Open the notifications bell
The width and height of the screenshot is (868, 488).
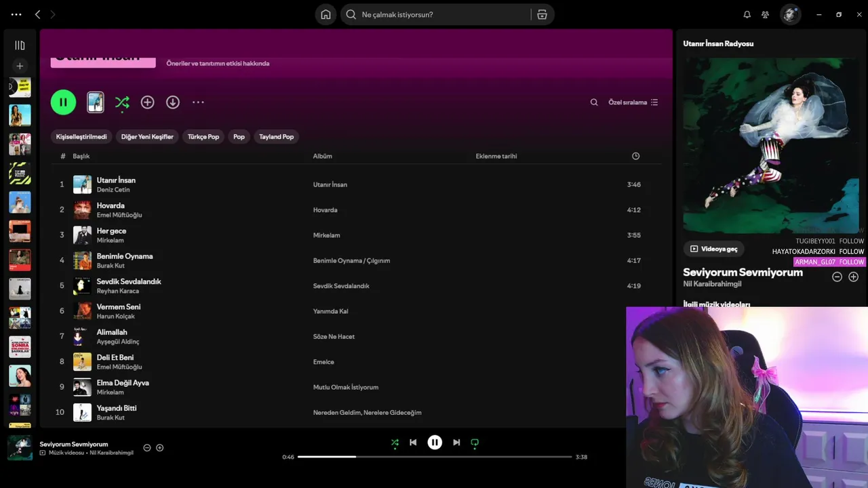point(747,14)
